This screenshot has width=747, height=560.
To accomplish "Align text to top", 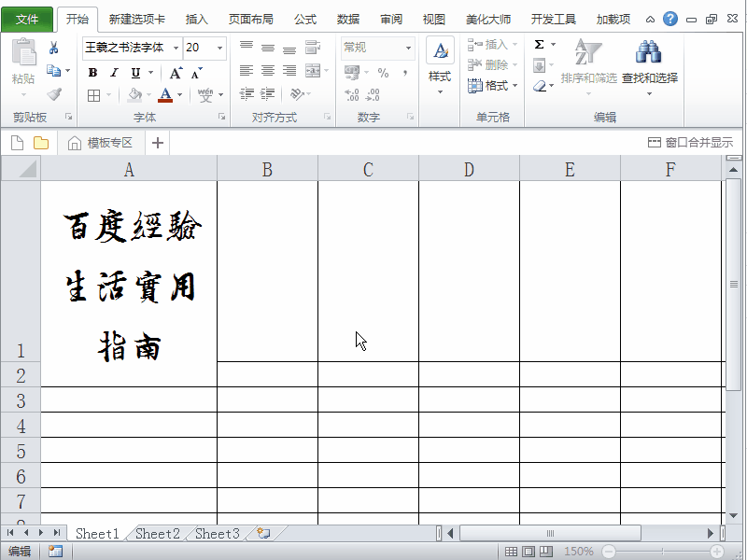I will (x=247, y=46).
